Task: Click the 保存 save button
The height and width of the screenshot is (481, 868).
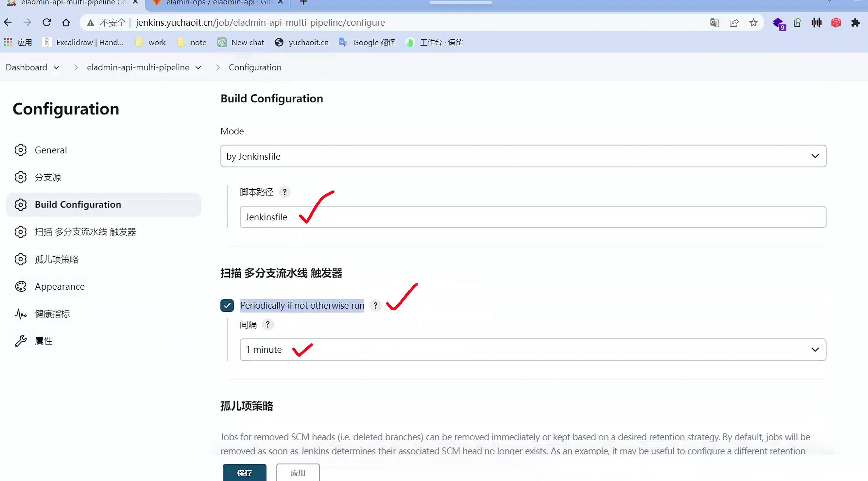Action: click(x=244, y=473)
